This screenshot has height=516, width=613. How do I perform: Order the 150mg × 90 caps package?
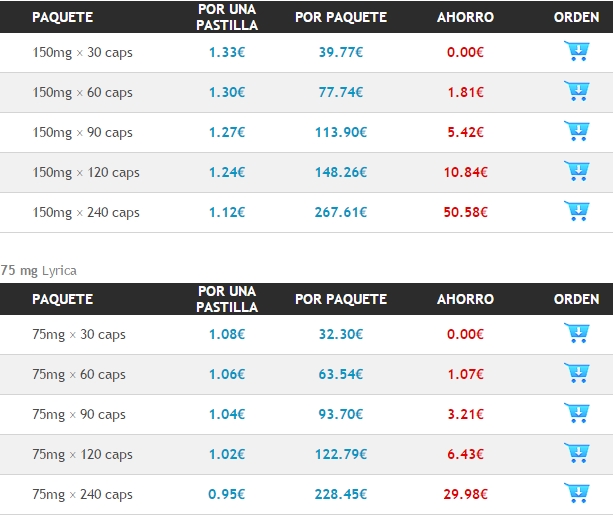tap(577, 131)
